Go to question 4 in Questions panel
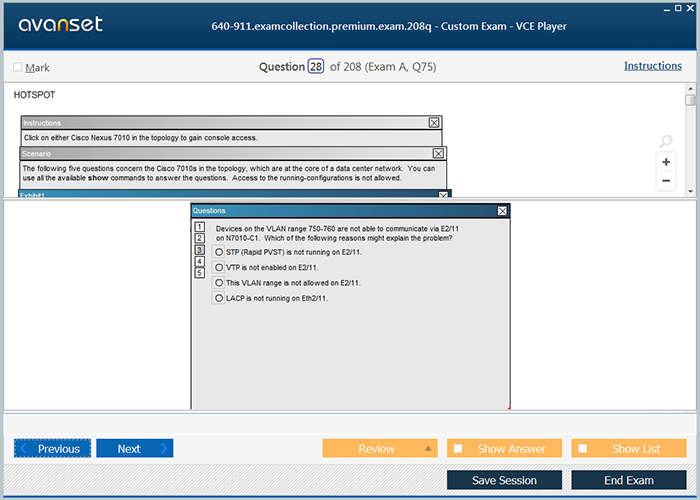This screenshot has width=700, height=500. click(x=200, y=261)
